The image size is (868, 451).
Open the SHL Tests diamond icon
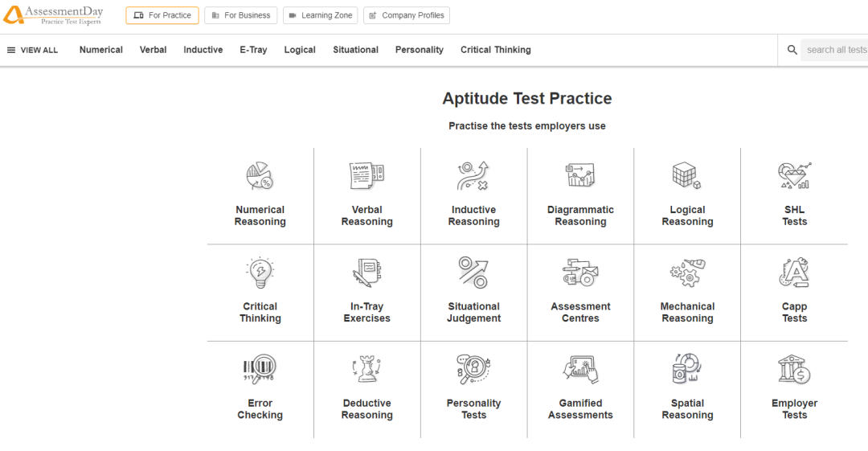(x=794, y=175)
